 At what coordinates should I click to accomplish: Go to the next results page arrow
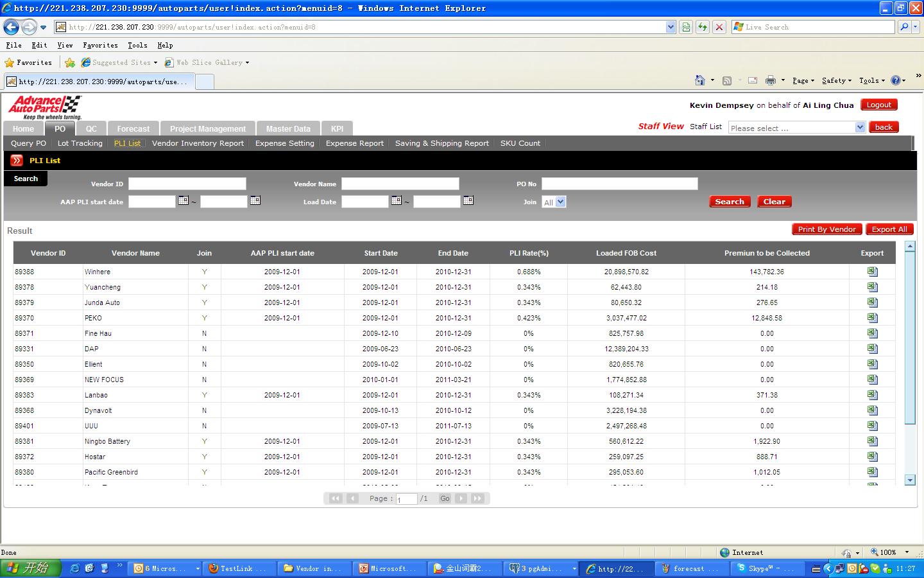point(461,498)
